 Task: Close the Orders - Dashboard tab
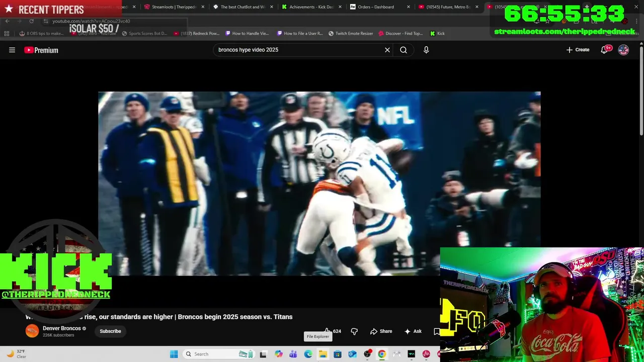coord(408,7)
